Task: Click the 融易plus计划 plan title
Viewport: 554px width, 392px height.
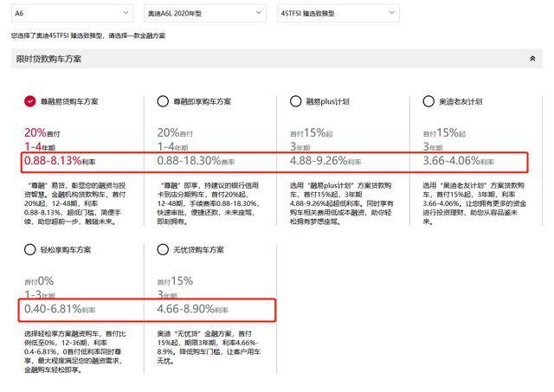Action: (327, 102)
